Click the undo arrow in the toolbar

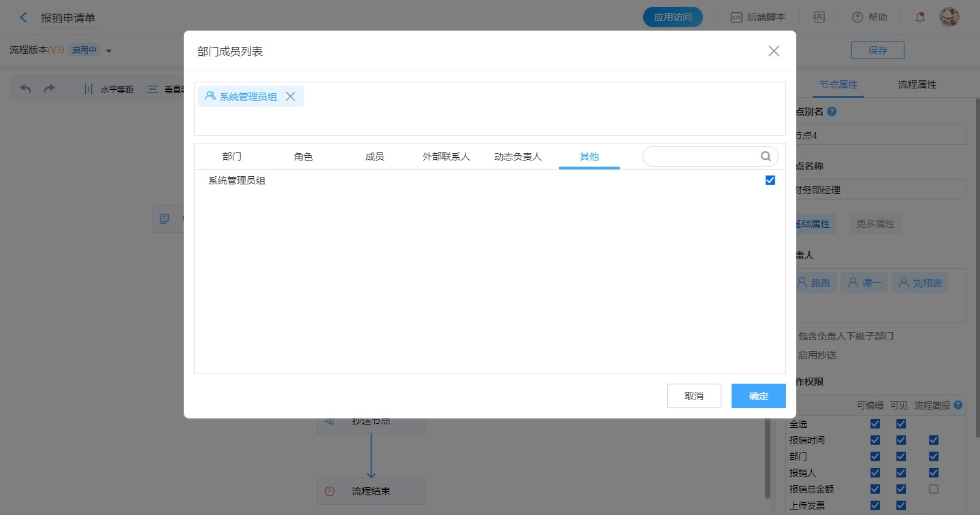point(26,89)
